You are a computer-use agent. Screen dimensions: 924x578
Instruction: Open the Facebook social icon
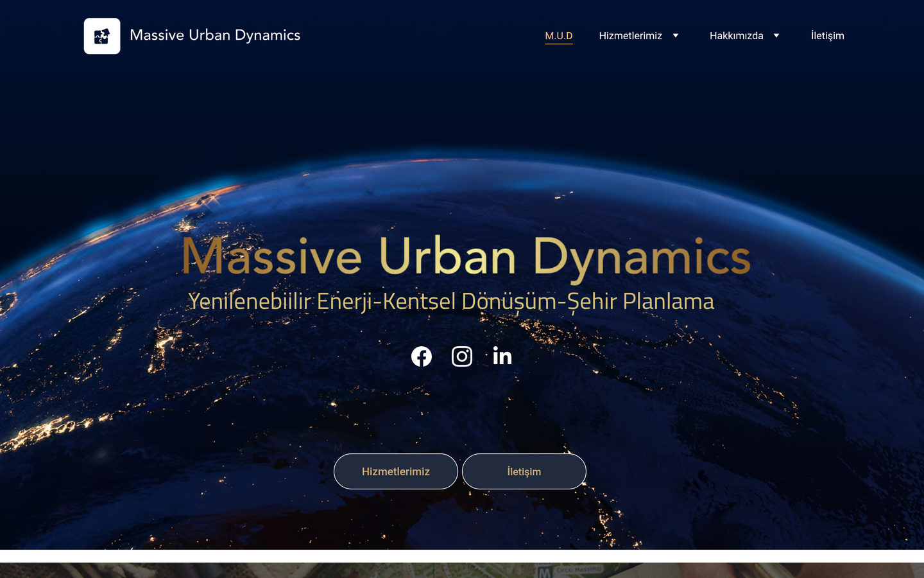click(x=422, y=356)
